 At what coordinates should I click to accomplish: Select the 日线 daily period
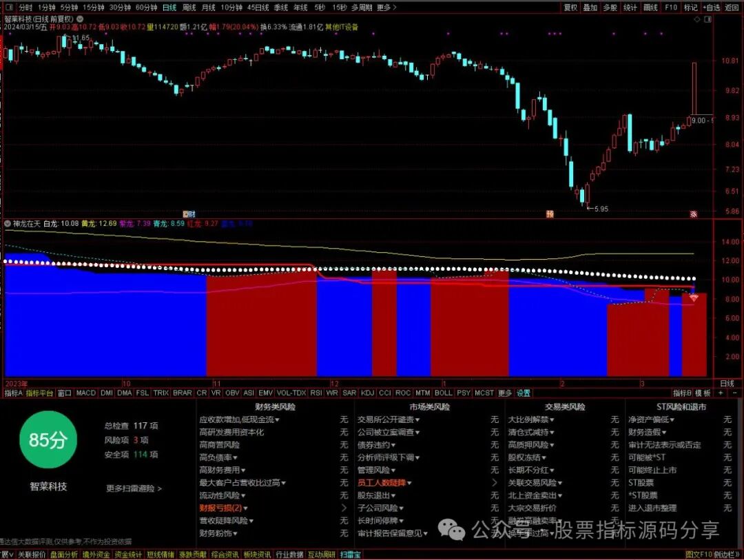(169, 8)
